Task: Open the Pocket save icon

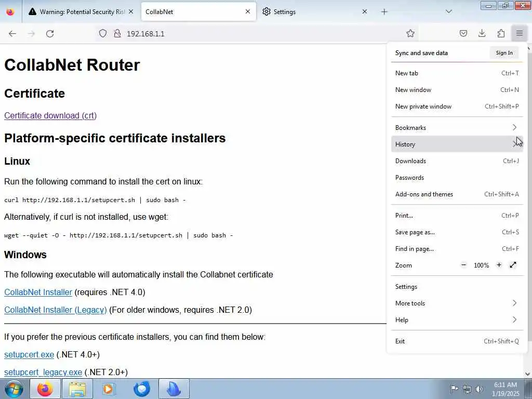Action: pos(463,33)
